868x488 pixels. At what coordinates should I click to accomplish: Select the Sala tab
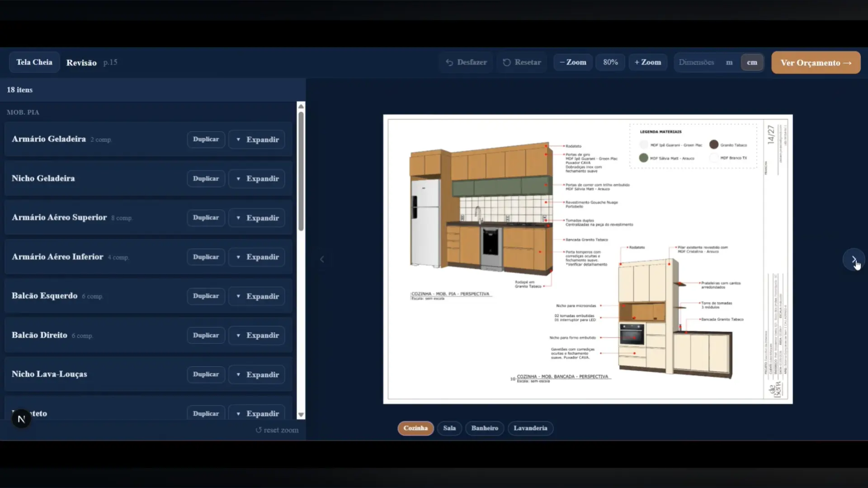point(449,428)
